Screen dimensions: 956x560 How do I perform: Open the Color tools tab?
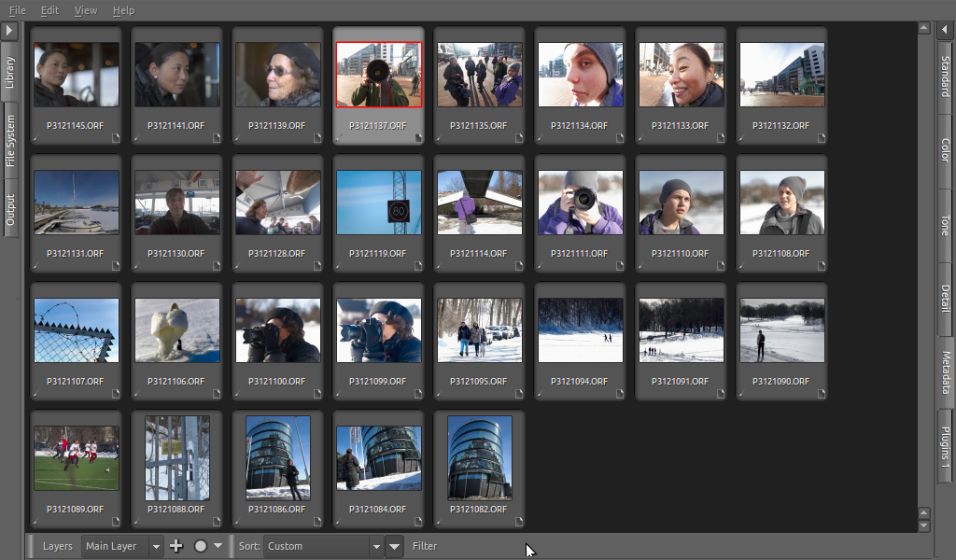pos(945,151)
